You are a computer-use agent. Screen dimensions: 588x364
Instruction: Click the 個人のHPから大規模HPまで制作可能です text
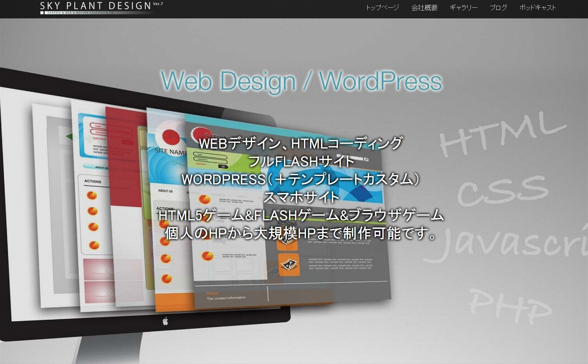[x=302, y=233]
